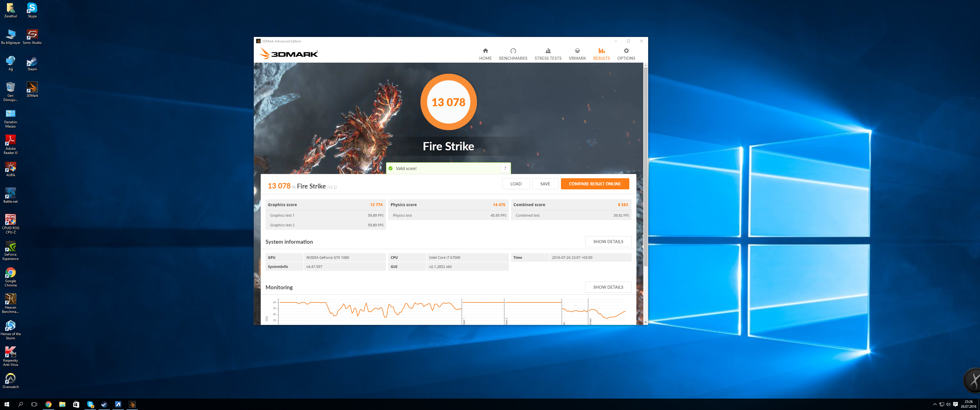This screenshot has width=980, height=410.
Task: Open the Google Chrome desktop shortcut
Action: 10,277
